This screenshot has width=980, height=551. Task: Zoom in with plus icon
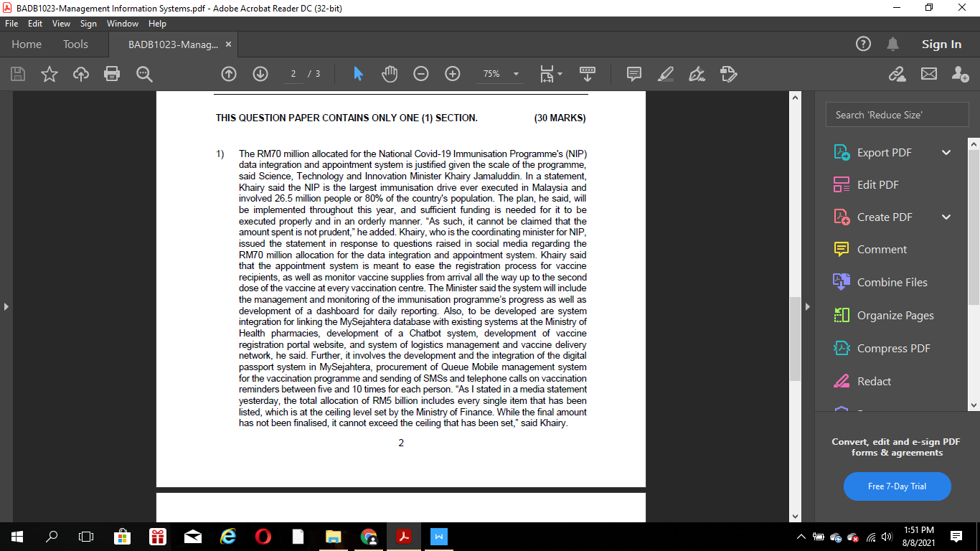[453, 74]
